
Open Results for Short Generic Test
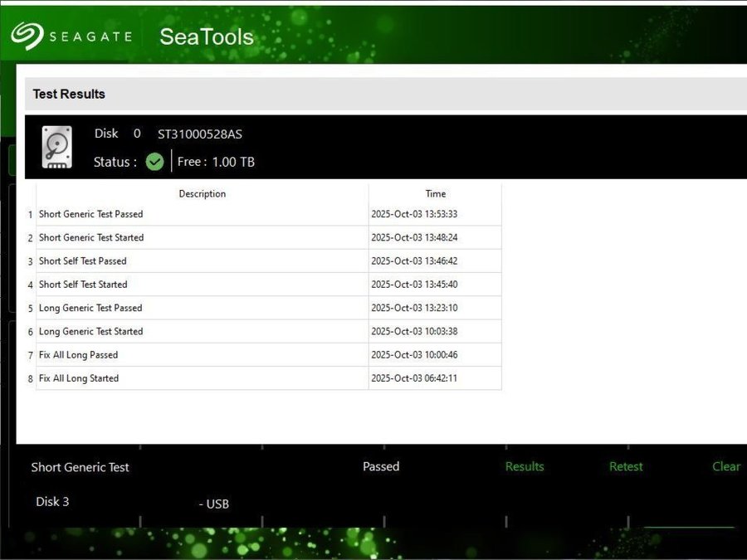click(525, 466)
